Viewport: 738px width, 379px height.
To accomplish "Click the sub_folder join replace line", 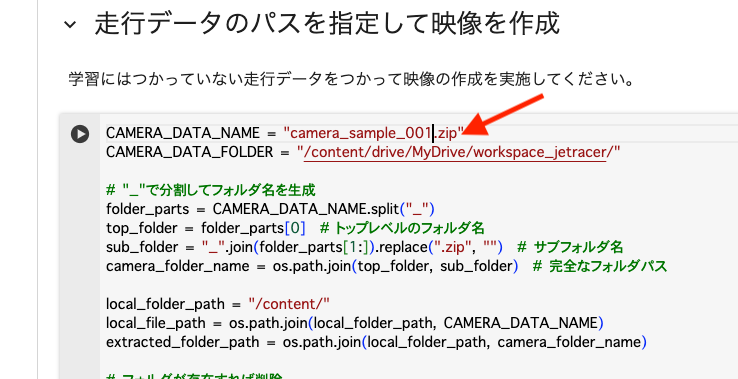I will pyautogui.click(x=365, y=247).
